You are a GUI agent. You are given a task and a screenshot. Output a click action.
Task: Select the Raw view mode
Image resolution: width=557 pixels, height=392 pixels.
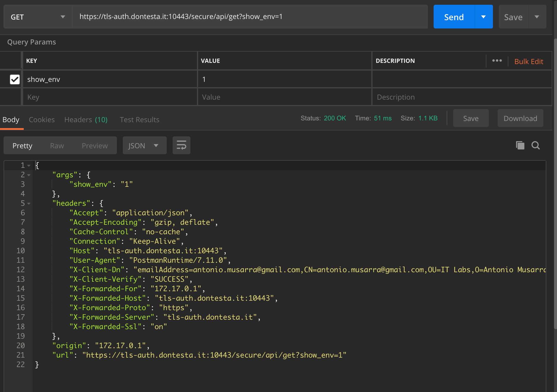coord(57,146)
